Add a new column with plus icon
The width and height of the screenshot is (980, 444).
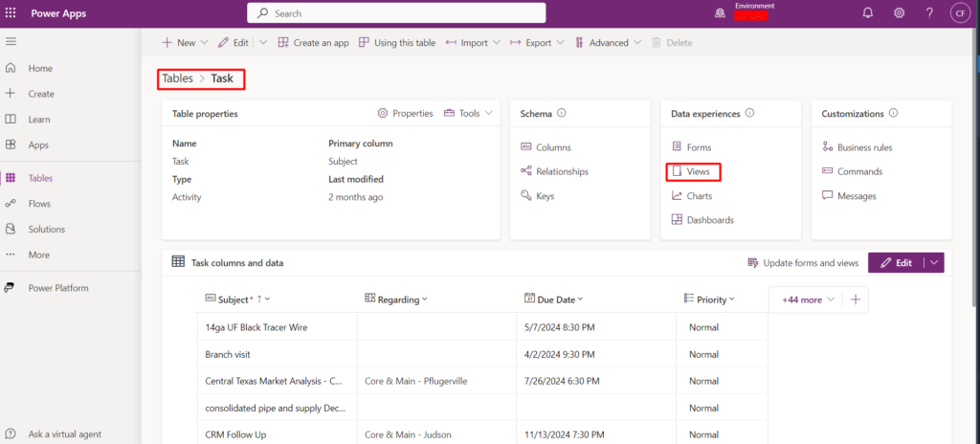(x=856, y=300)
